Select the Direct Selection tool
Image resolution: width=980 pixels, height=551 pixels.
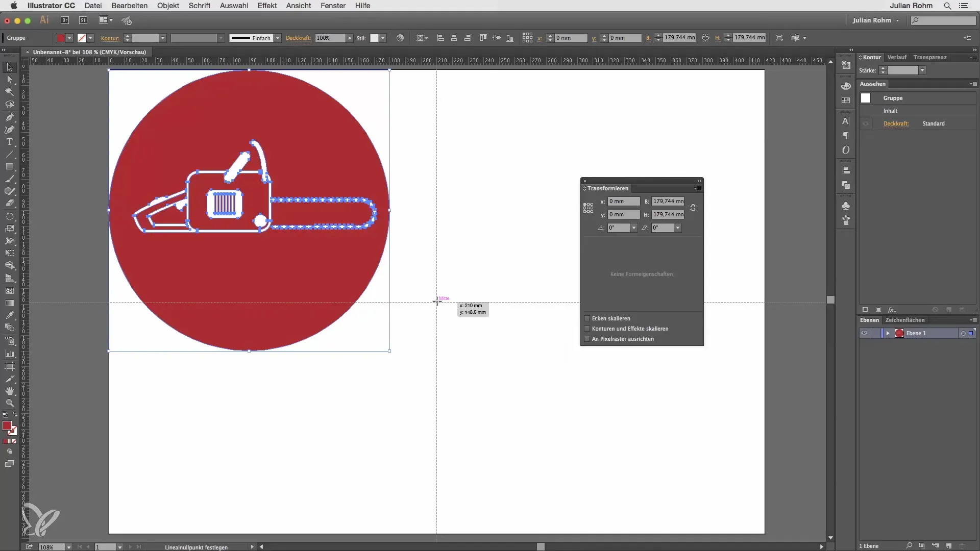point(9,80)
